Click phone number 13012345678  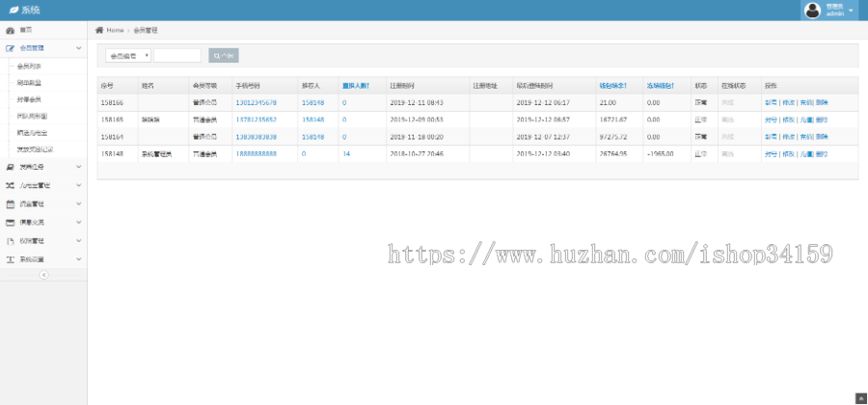pyautogui.click(x=257, y=103)
